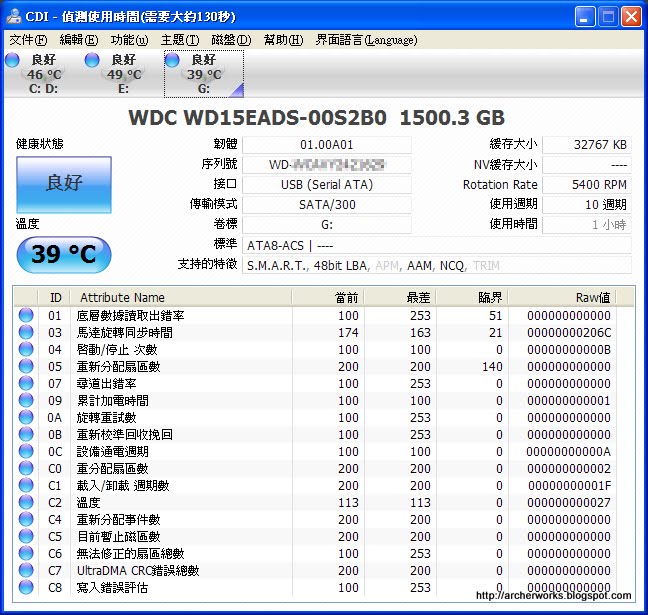Click the CDI app icon in title bar

click(x=14, y=16)
